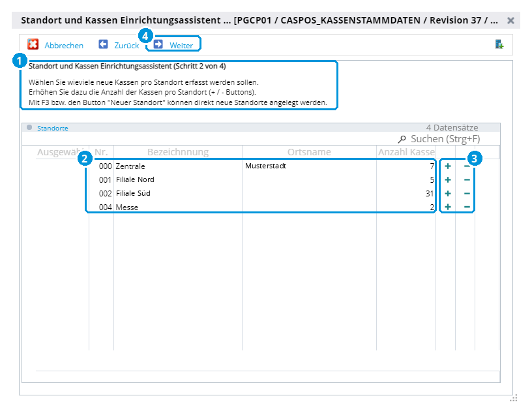Viewport: 532px width, 415px height.
Task: Click minus for Filiale Süd row
Action: 467,193
